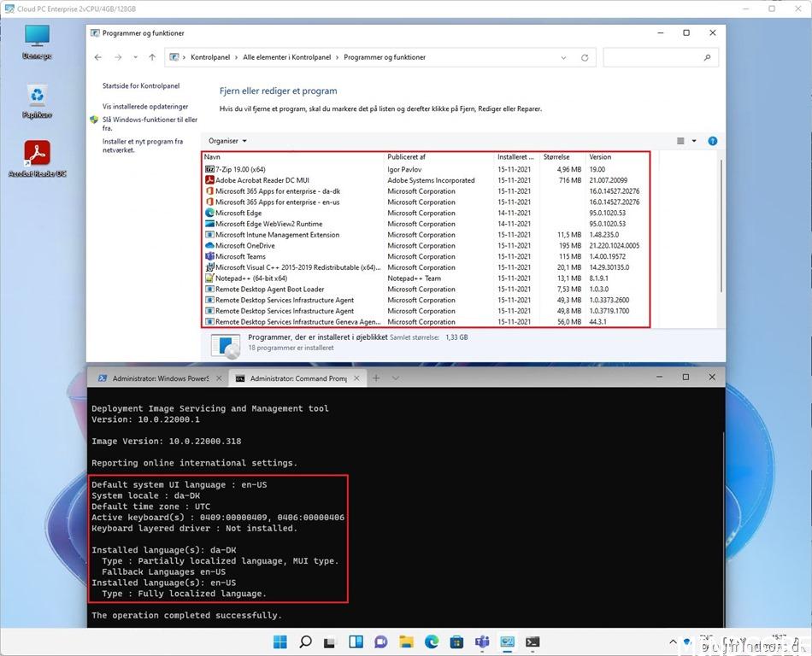Viewport: 812px width, 656px height.
Task: Launch Microsoft Edge from the taskbar
Action: 432,642
